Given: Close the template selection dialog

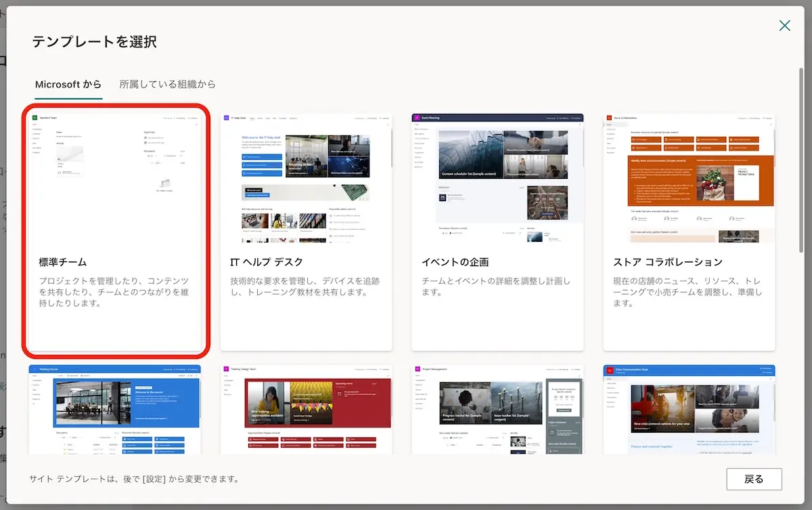Looking at the screenshot, I should pyautogui.click(x=784, y=26).
